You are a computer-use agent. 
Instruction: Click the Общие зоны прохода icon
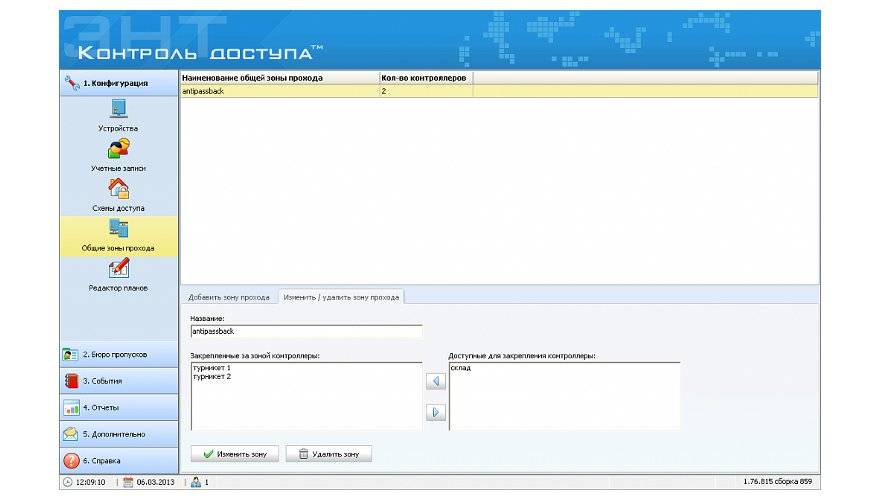click(118, 229)
